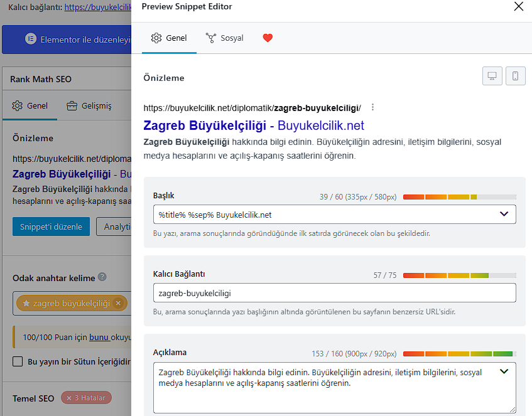Click the Başlık length progress bar

pos(460,197)
